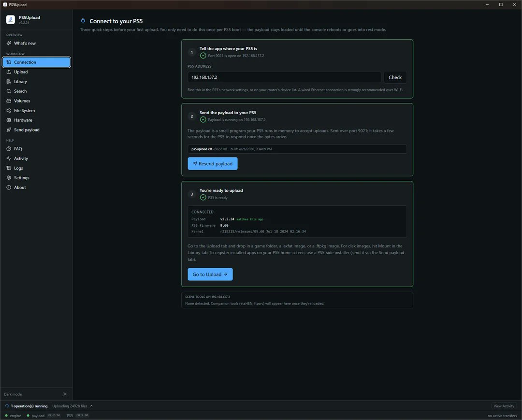Click the FAQ question mark icon
Viewport: 522px width, 420px height.
point(9,149)
